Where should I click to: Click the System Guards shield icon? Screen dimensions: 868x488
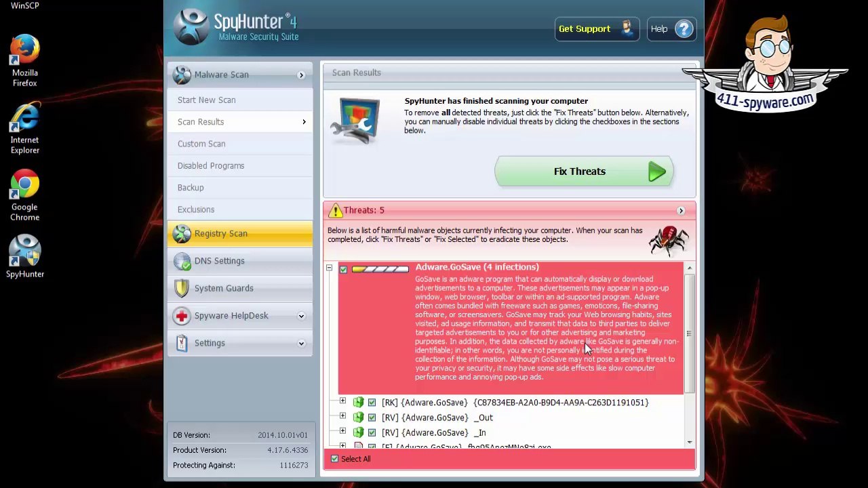[x=182, y=288]
